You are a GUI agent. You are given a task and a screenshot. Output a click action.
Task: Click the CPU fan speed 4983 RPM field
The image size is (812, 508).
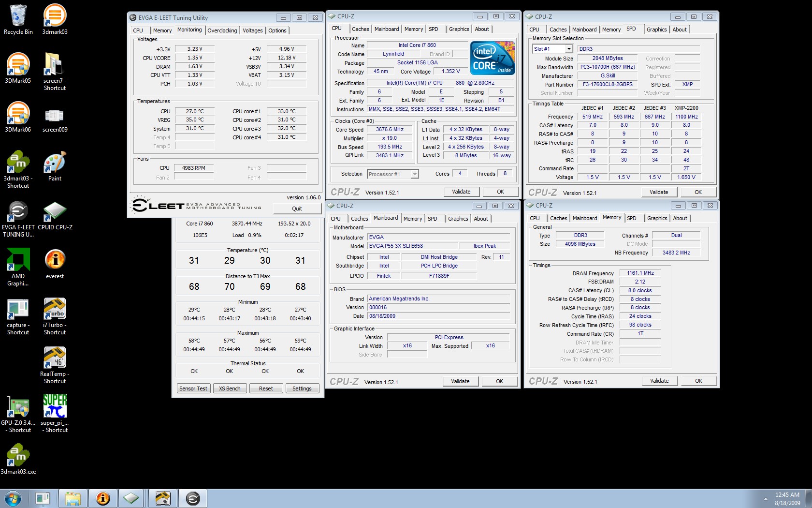click(194, 168)
